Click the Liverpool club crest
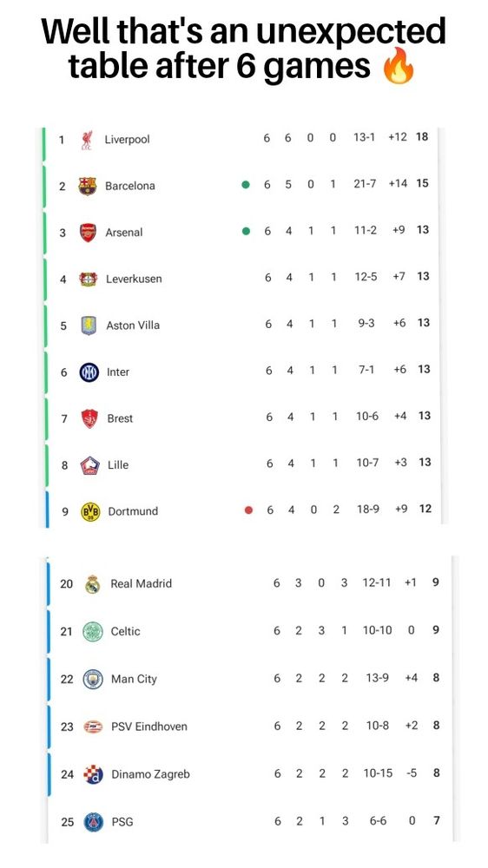 [x=87, y=140]
